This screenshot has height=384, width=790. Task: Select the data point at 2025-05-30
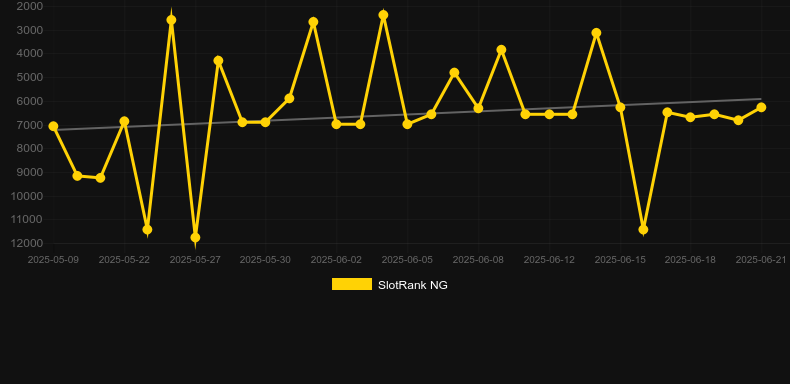266,122
